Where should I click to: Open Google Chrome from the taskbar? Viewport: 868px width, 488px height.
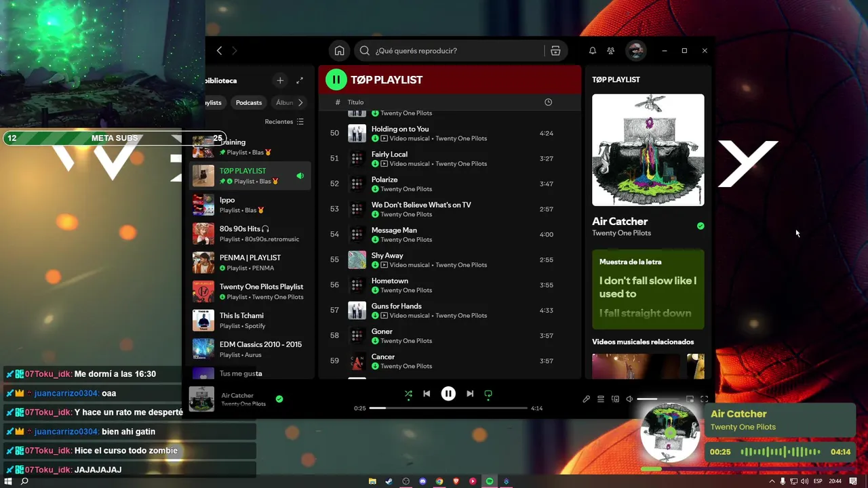tap(439, 481)
